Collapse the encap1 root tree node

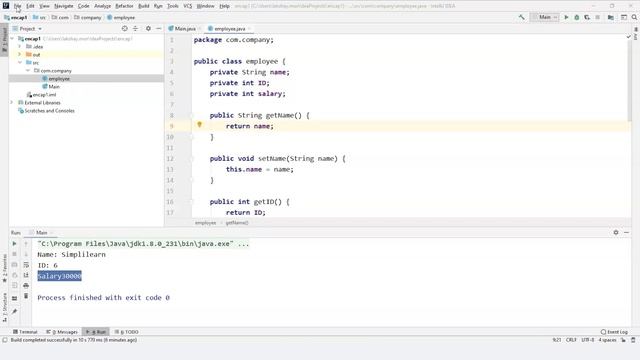click(x=12, y=39)
